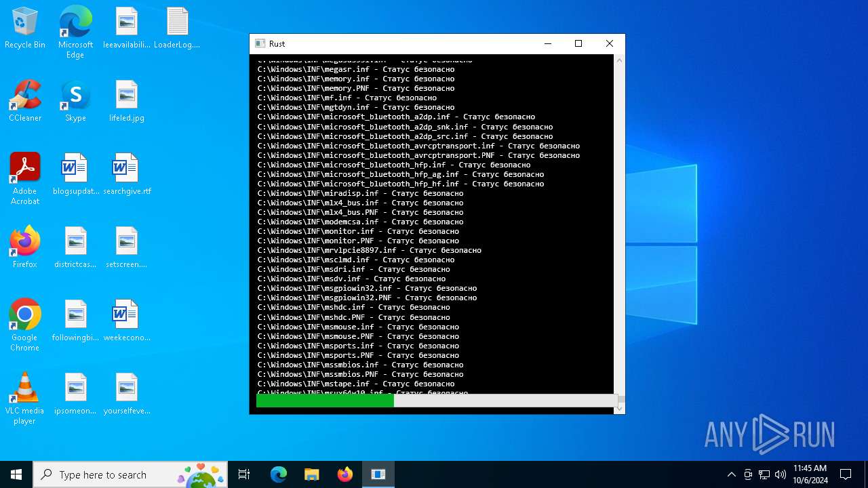
Task: Click the microsoft_bluetooth_a2dp_snk.inf line
Action: [405, 127]
